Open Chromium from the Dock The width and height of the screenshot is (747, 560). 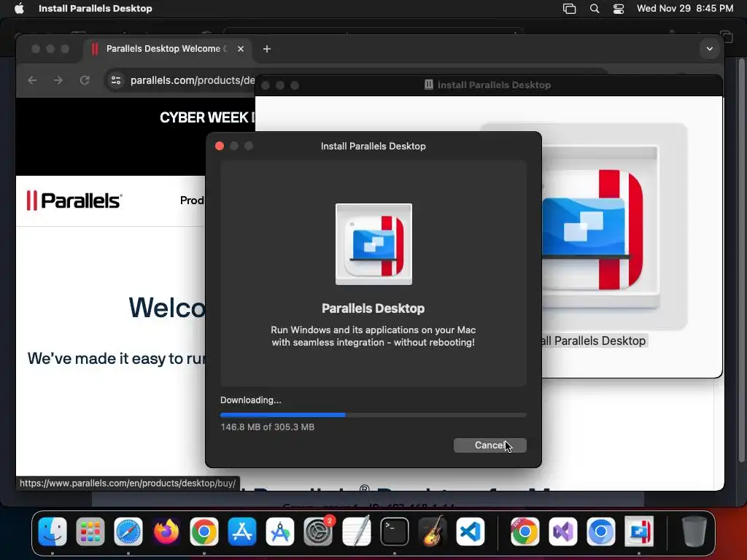[x=601, y=531]
